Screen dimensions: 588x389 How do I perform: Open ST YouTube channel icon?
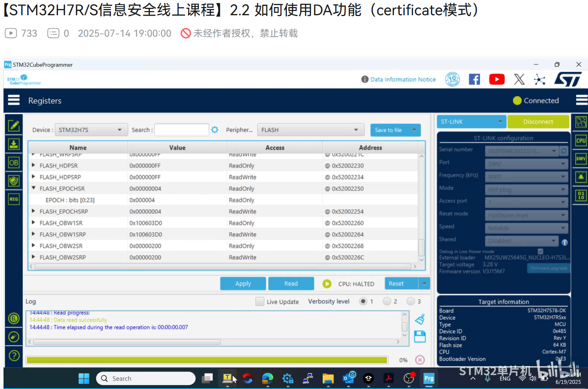pyautogui.click(x=497, y=79)
